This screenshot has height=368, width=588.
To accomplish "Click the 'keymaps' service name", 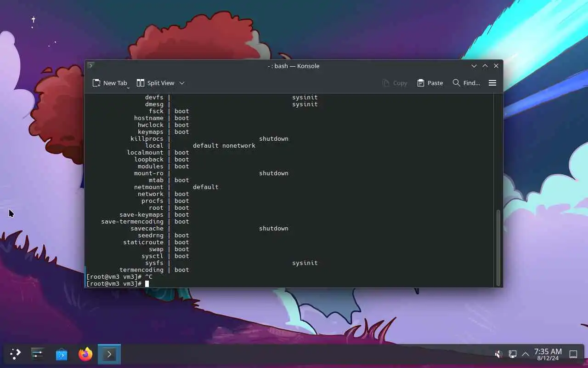I will pyautogui.click(x=151, y=132).
